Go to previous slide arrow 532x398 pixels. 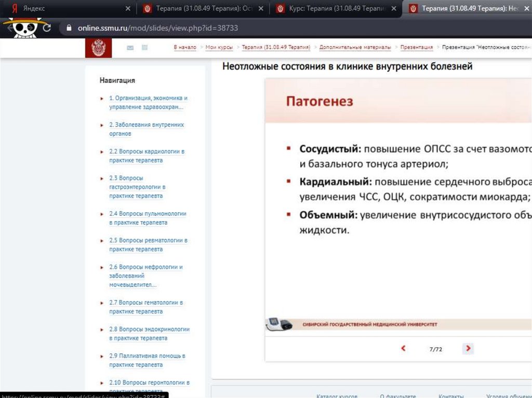tap(403, 348)
